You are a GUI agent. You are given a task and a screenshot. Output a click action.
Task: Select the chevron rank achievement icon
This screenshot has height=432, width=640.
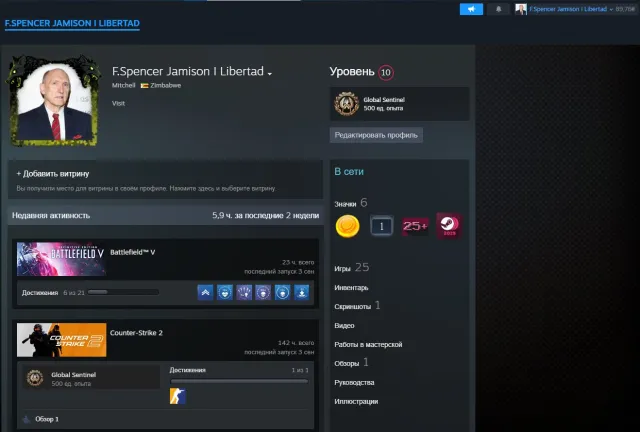(x=205, y=292)
